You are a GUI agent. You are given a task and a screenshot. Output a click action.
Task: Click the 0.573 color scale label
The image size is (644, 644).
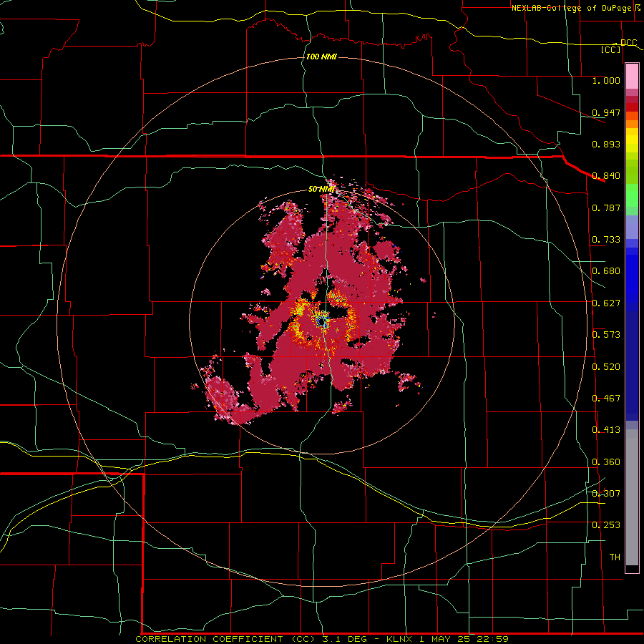pyautogui.click(x=606, y=335)
